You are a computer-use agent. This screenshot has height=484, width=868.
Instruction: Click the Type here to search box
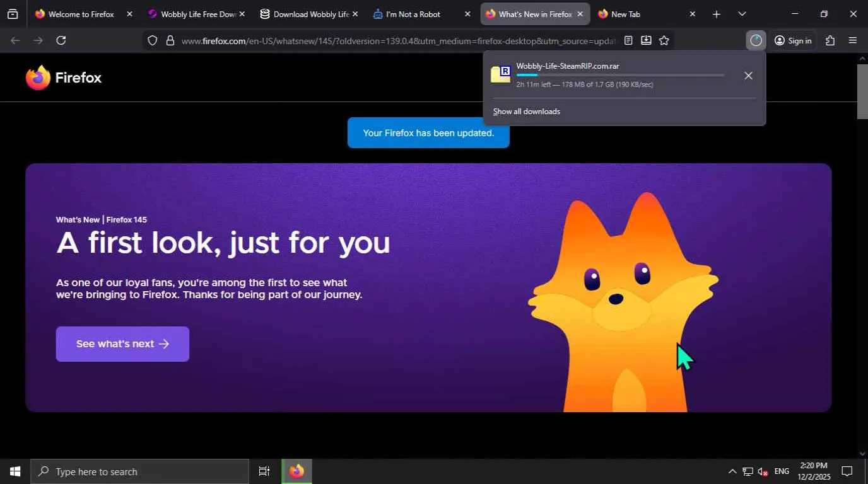coord(140,471)
